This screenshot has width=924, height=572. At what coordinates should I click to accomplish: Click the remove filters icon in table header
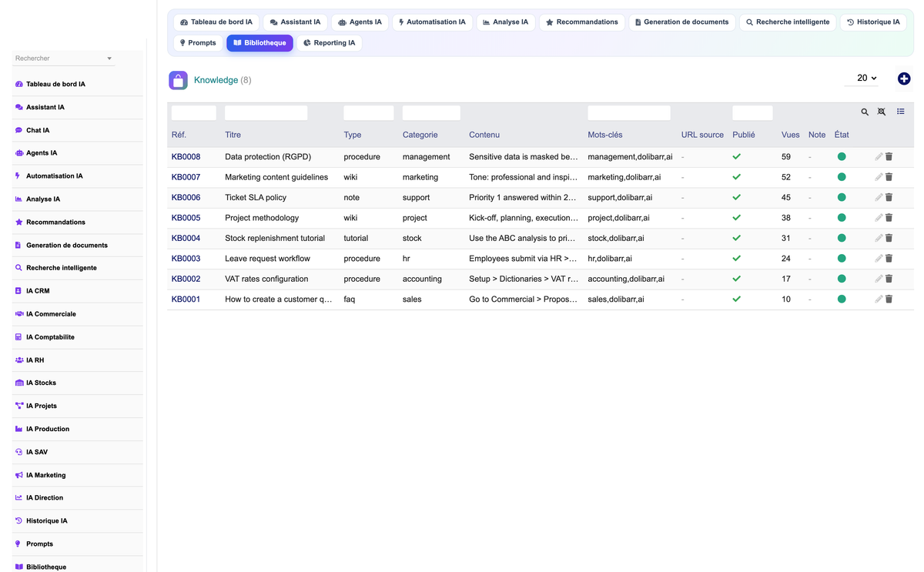coord(882,112)
